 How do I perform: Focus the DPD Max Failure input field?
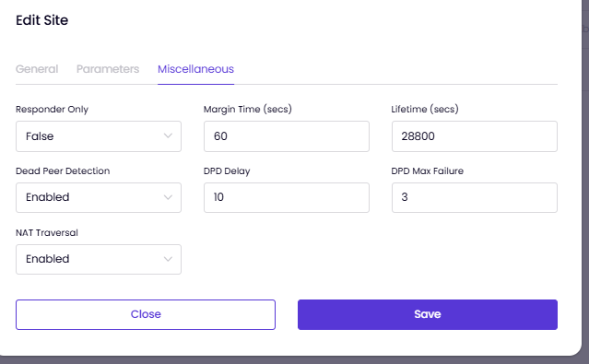click(x=475, y=197)
